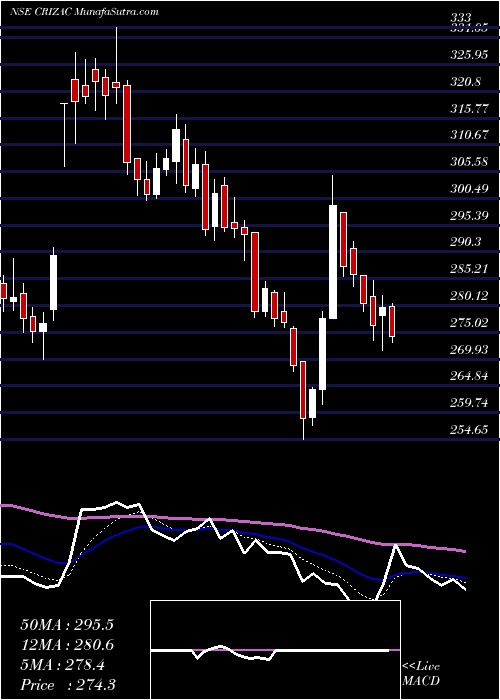
Task: Click the <<Live MACD label
Action: tap(421, 674)
